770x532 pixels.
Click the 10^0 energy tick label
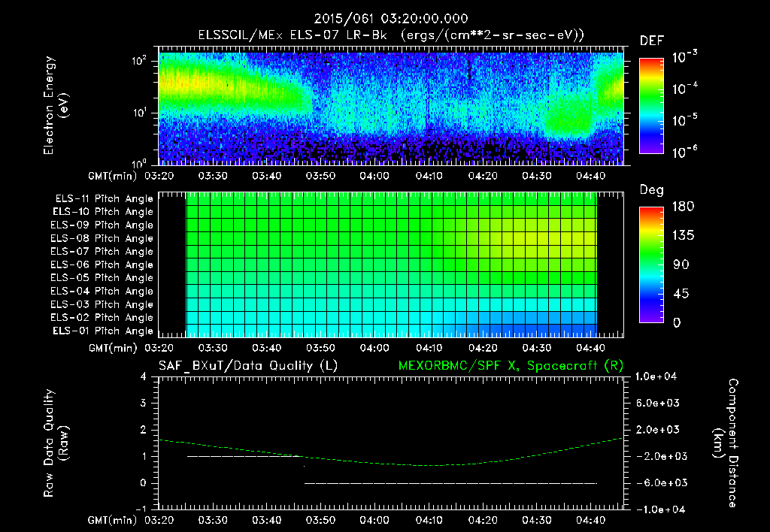pyautogui.click(x=139, y=163)
